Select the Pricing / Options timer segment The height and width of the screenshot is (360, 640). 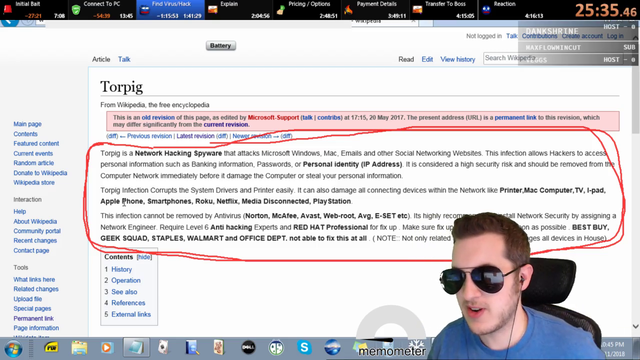point(307,10)
